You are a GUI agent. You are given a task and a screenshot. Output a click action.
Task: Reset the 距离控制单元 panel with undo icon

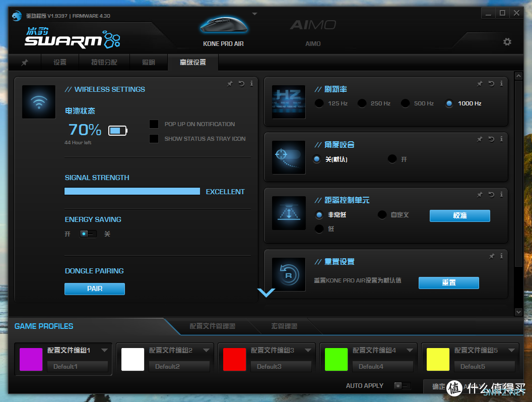coord(491,194)
